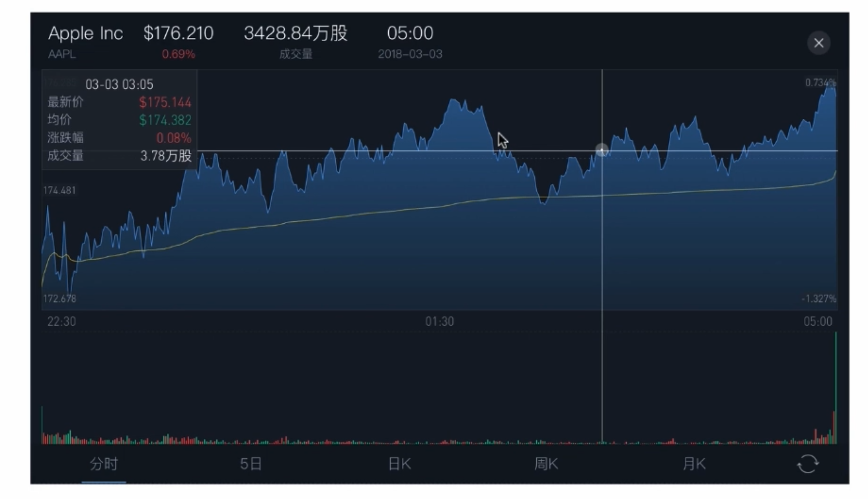Switch to the 月K monthly view

(694, 464)
